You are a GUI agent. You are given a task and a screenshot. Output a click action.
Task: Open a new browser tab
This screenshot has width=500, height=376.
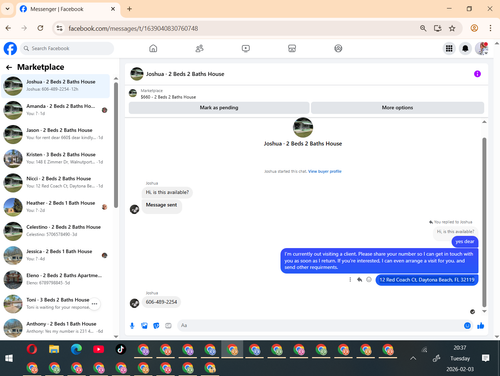129,9
